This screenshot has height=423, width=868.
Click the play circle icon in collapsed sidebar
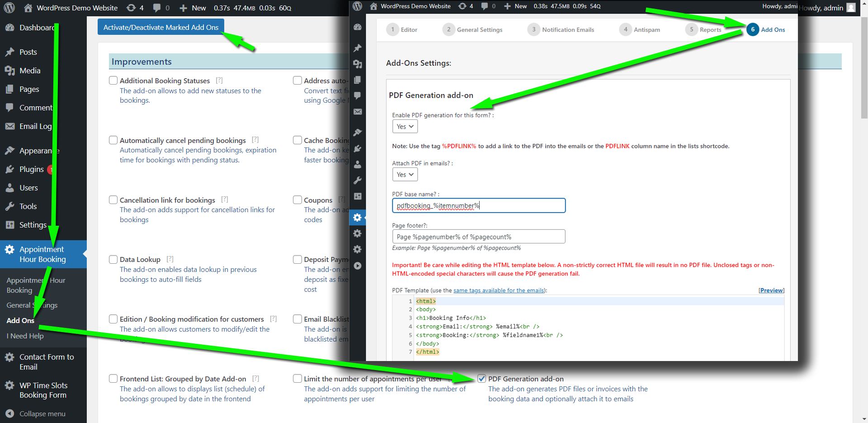point(358,266)
